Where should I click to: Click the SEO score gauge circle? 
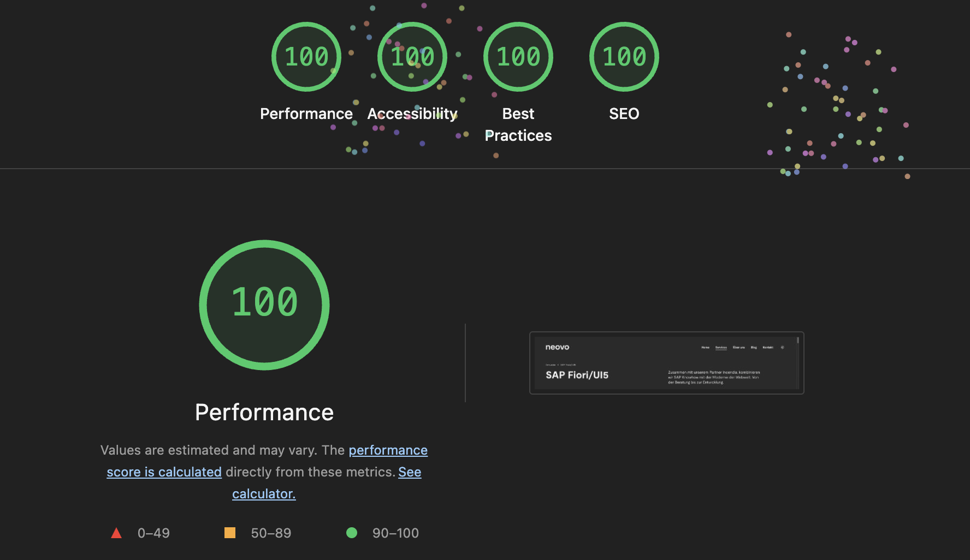pyautogui.click(x=624, y=57)
